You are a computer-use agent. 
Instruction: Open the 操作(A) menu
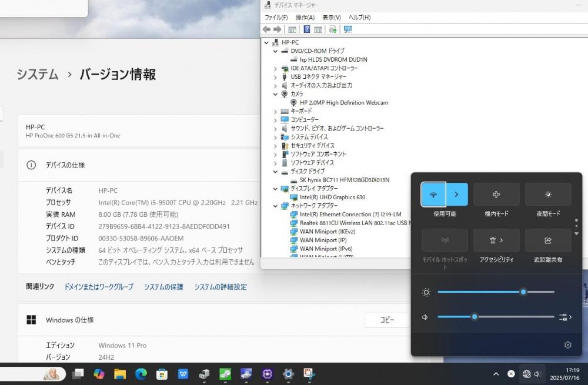(305, 17)
